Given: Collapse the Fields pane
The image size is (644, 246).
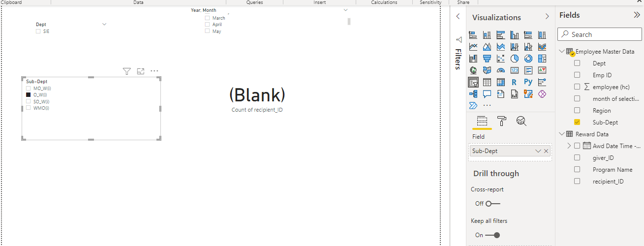Looking at the screenshot, I should (637, 15).
